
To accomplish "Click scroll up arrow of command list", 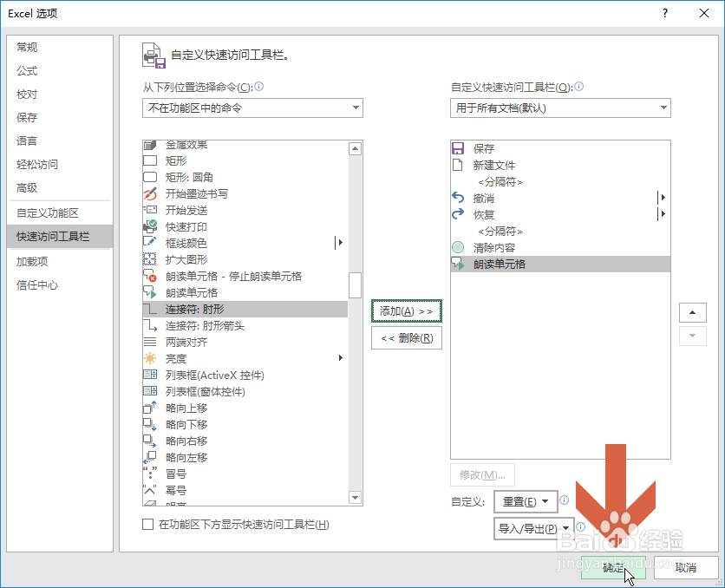I will click(355, 148).
